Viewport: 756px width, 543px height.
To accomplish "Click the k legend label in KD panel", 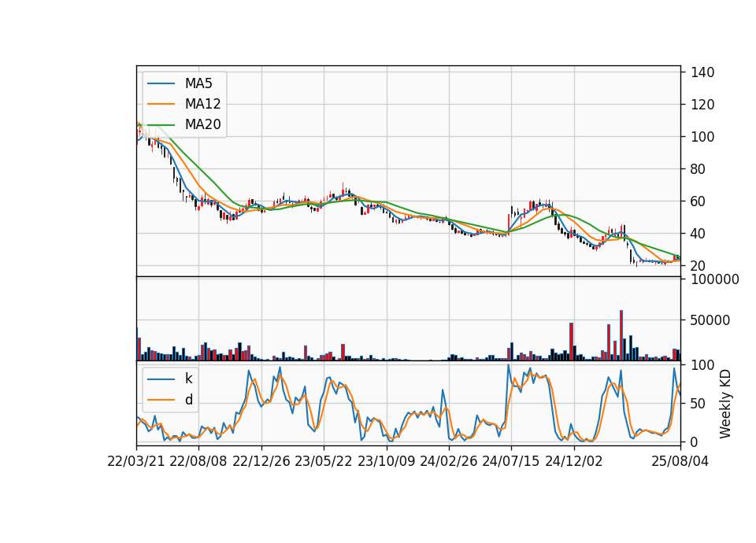I will click(x=188, y=379).
